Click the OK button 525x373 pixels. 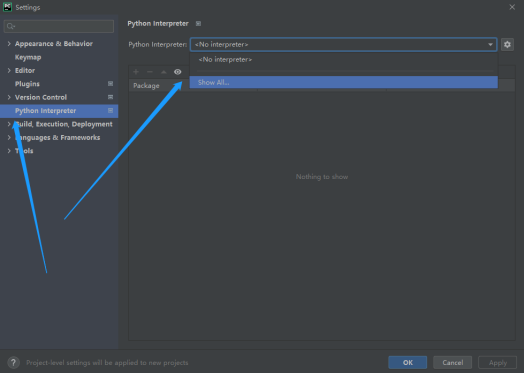coord(407,362)
